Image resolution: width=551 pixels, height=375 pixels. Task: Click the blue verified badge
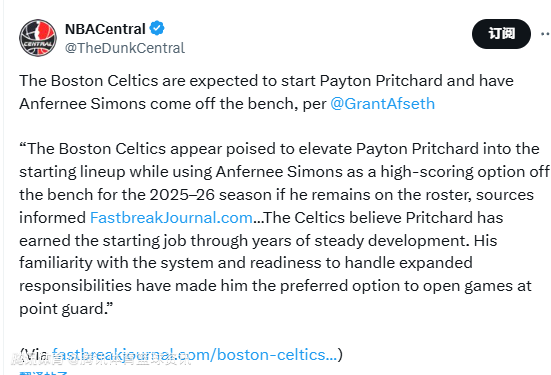pyautogui.click(x=157, y=28)
